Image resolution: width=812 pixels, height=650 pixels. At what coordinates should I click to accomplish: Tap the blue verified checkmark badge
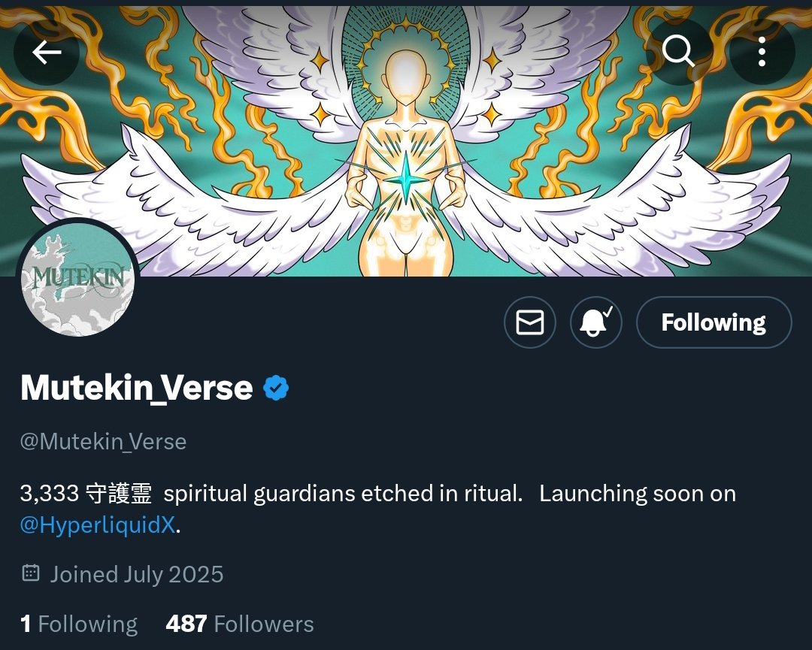pyautogui.click(x=276, y=388)
